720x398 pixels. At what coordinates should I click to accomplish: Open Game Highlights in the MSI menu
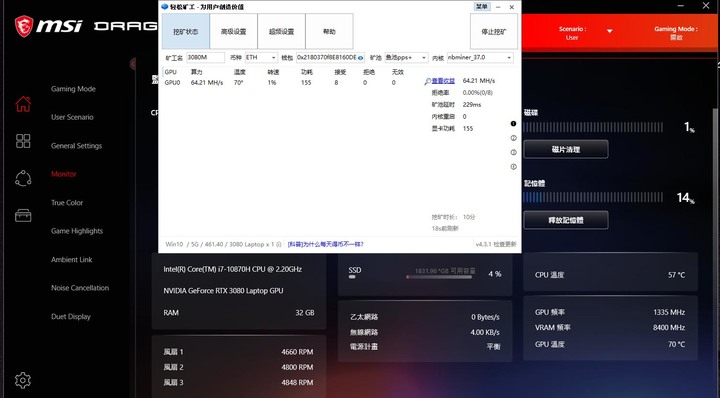77,231
